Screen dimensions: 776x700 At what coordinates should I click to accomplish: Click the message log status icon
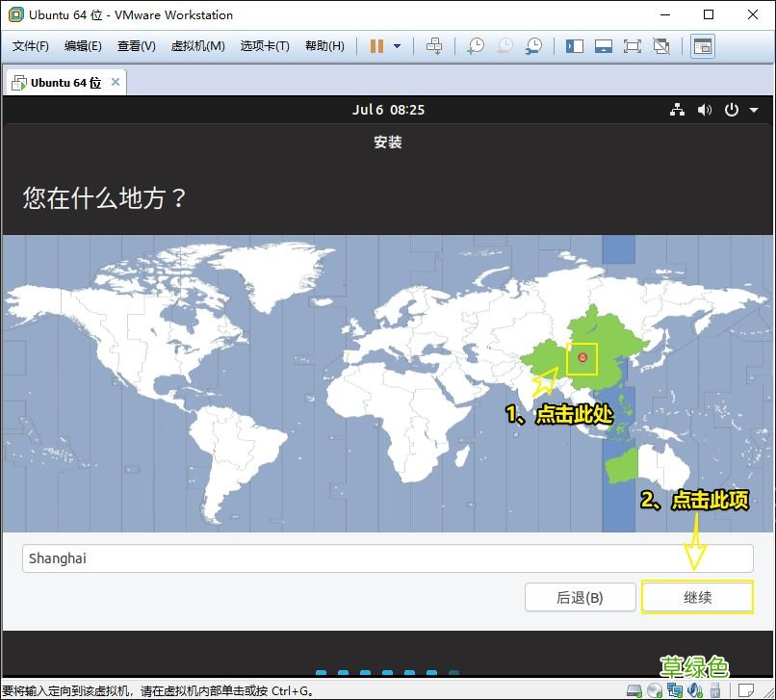tap(745, 689)
